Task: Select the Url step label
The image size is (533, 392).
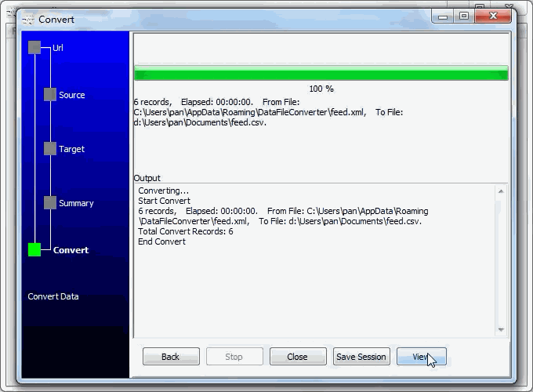Action: tap(58, 48)
